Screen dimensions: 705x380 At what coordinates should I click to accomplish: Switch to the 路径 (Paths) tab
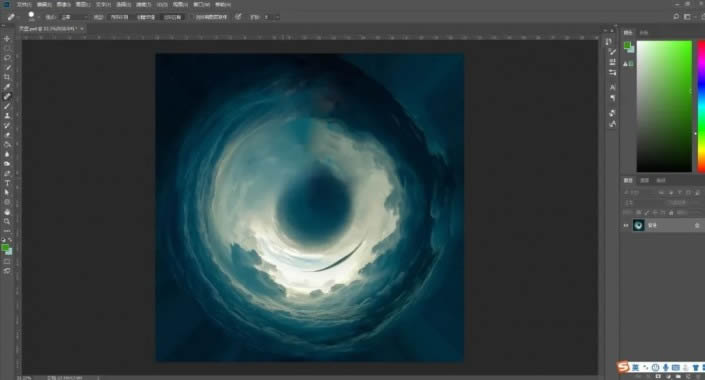tap(660, 180)
